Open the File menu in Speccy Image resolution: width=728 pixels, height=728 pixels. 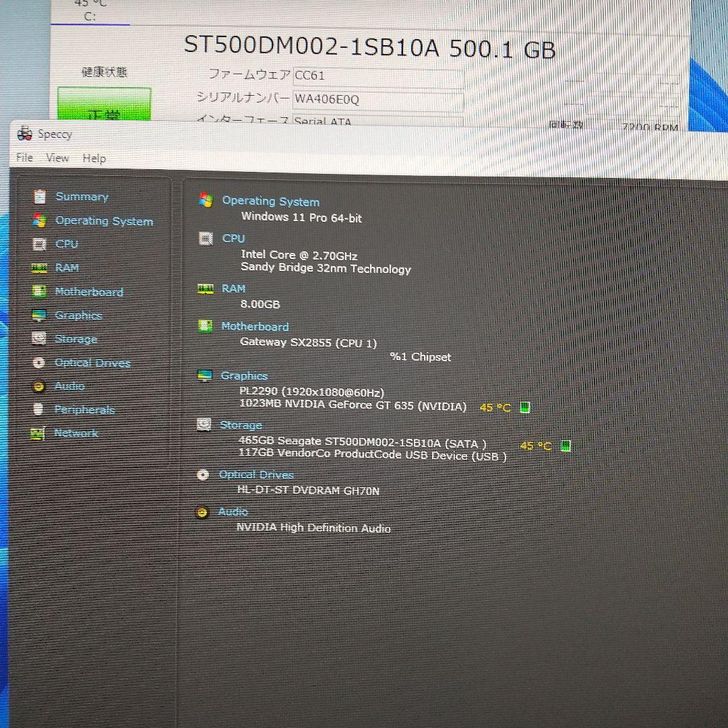point(24,158)
